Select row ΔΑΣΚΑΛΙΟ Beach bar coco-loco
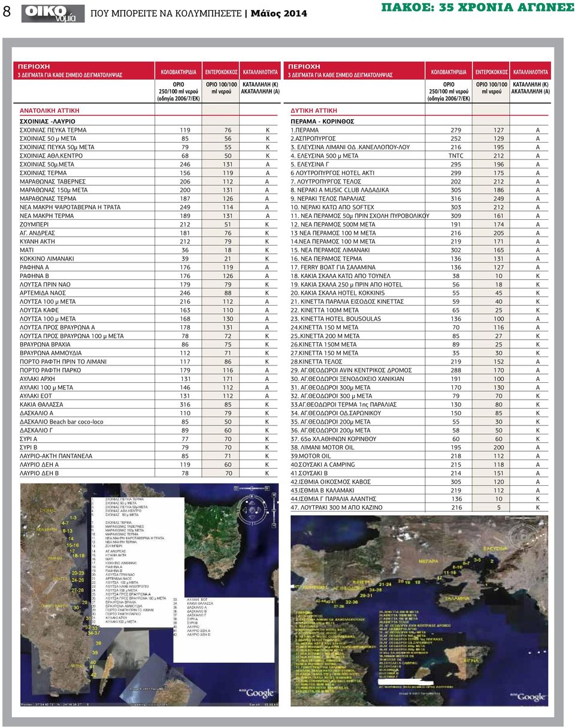Viewport: 575px width, 728px height. pyautogui.click(x=149, y=422)
